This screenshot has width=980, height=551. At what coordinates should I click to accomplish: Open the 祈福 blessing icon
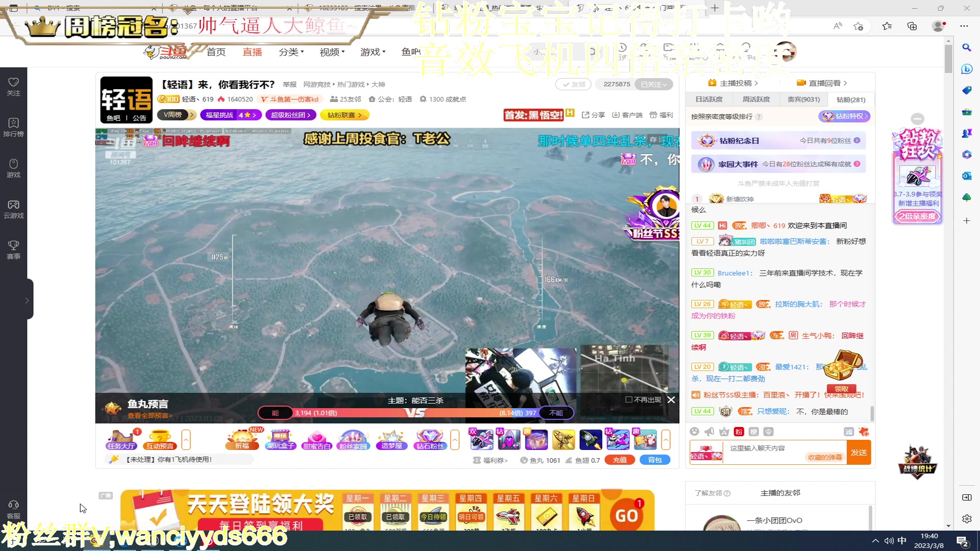[242, 439]
